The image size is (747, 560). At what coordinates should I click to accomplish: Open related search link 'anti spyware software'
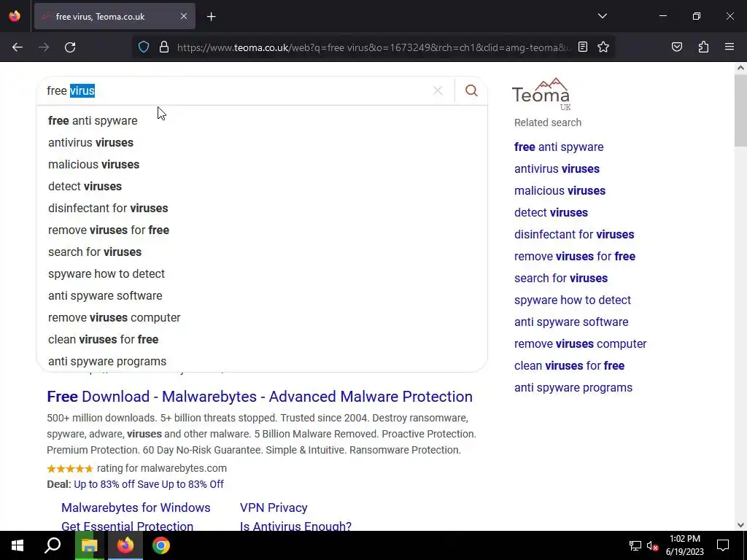click(x=571, y=322)
